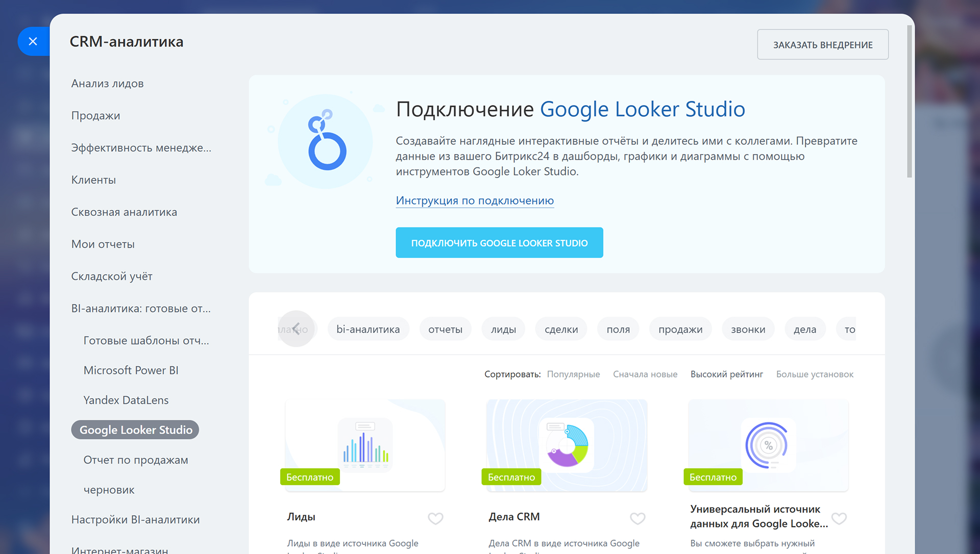Add Дела CRM app to favorites heart

tap(638, 518)
